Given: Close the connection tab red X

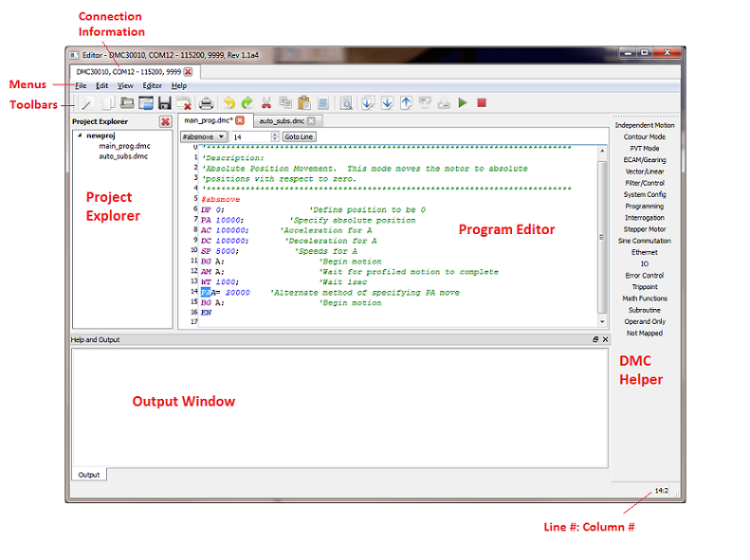Looking at the screenshot, I should (x=188, y=72).
